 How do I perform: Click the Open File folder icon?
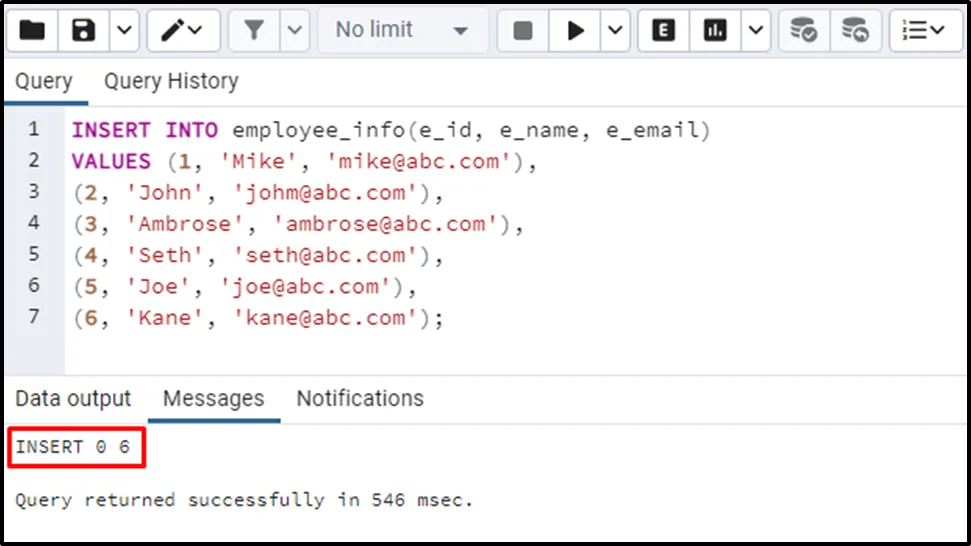[32, 30]
